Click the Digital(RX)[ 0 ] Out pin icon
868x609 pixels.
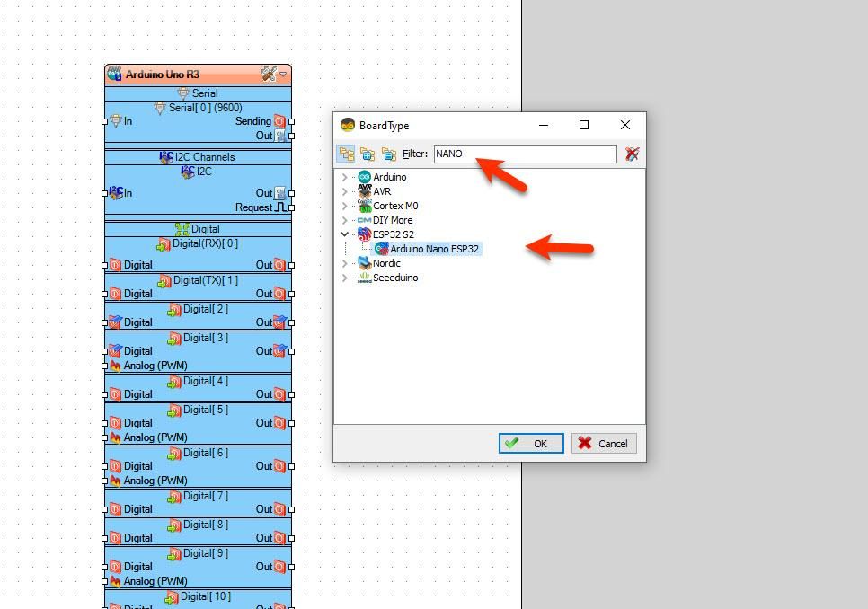point(279,265)
